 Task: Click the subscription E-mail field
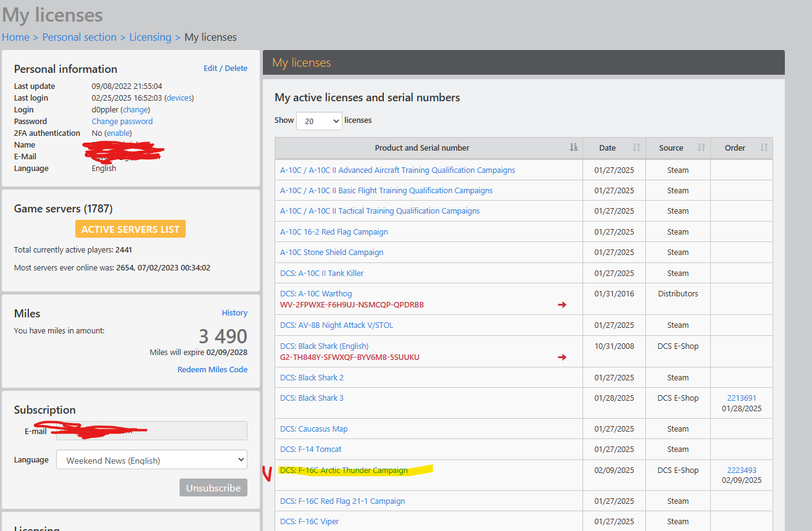[x=152, y=431]
